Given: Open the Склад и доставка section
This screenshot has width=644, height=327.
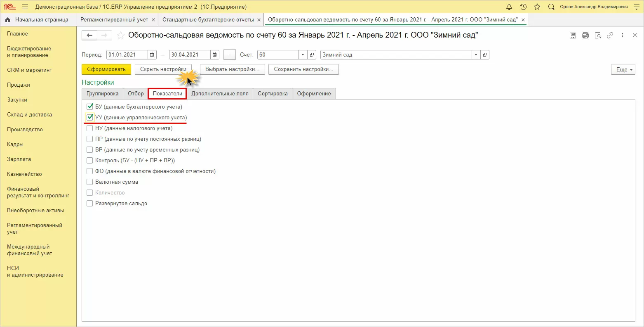Looking at the screenshot, I should (29, 115).
